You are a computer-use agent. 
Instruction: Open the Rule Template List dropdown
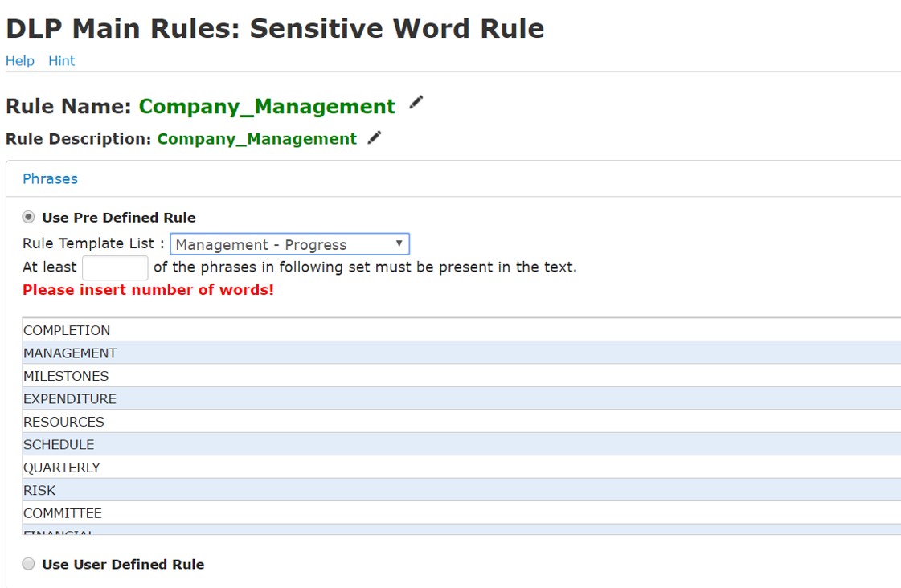pos(289,244)
